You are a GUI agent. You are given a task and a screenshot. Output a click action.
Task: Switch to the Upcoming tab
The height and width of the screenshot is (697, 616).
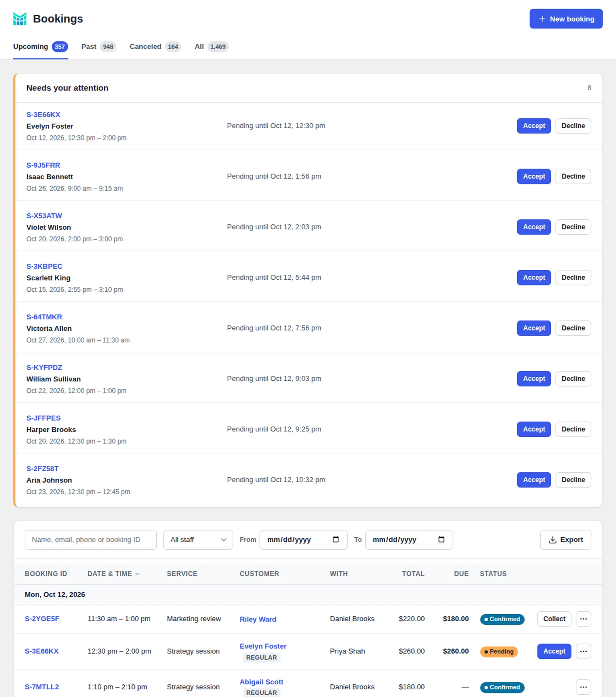click(x=40, y=47)
